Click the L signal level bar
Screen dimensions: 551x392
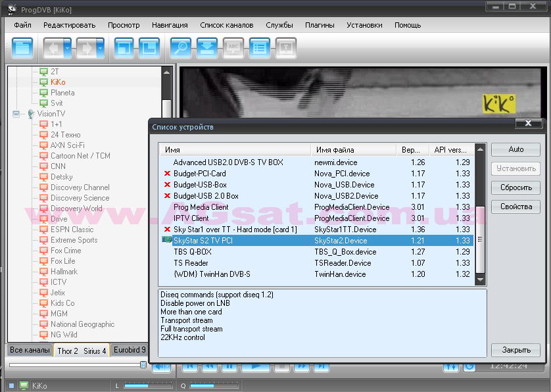click(x=147, y=386)
